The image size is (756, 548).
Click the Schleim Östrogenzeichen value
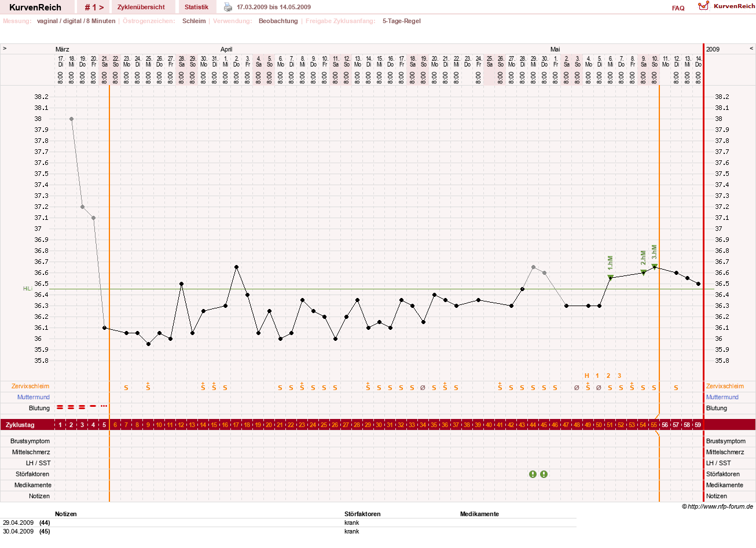pyautogui.click(x=194, y=21)
